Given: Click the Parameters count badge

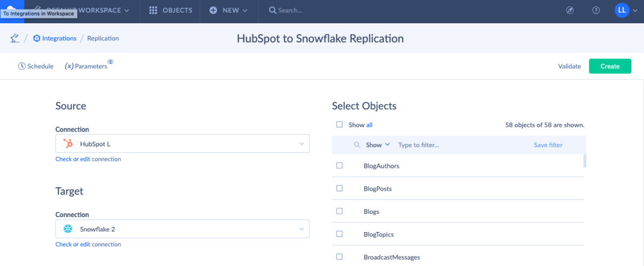Looking at the screenshot, I should (111, 62).
